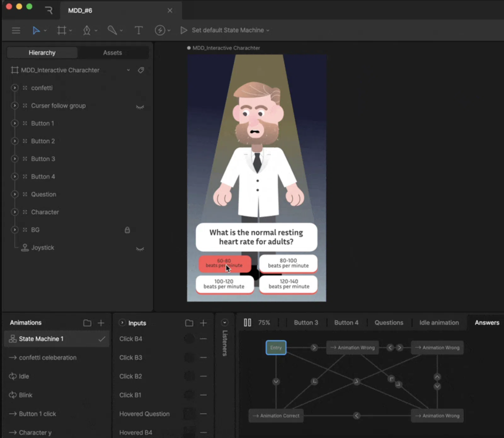Open the hamburger main menu
Image resolution: width=504 pixels, height=438 pixels.
(x=16, y=30)
